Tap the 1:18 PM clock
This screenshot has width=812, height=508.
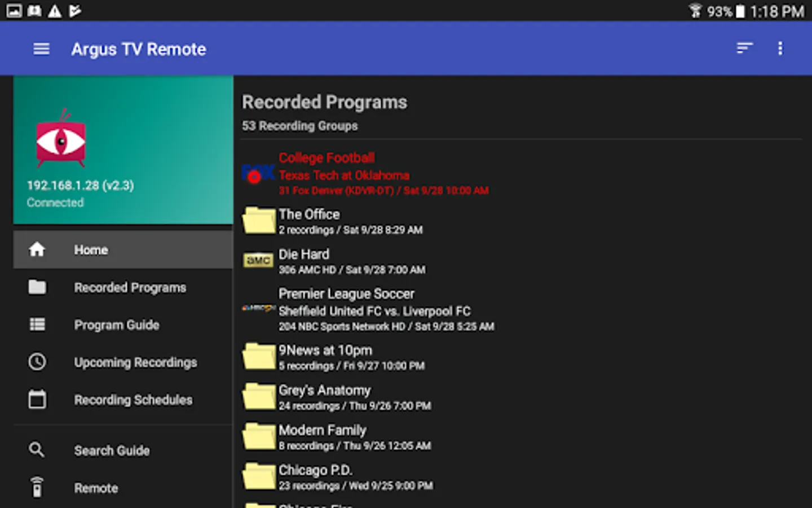(777, 11)
